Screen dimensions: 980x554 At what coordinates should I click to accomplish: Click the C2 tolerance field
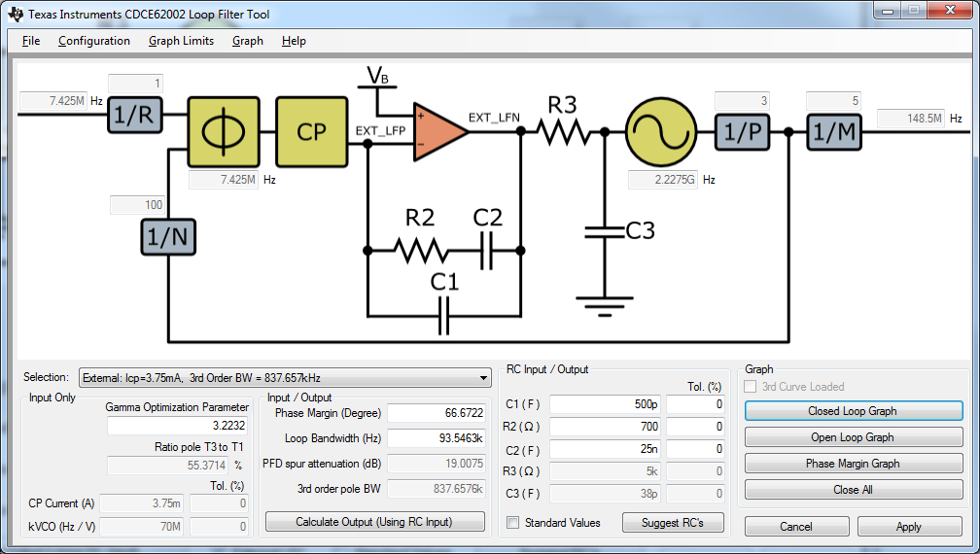click(695, 449)
